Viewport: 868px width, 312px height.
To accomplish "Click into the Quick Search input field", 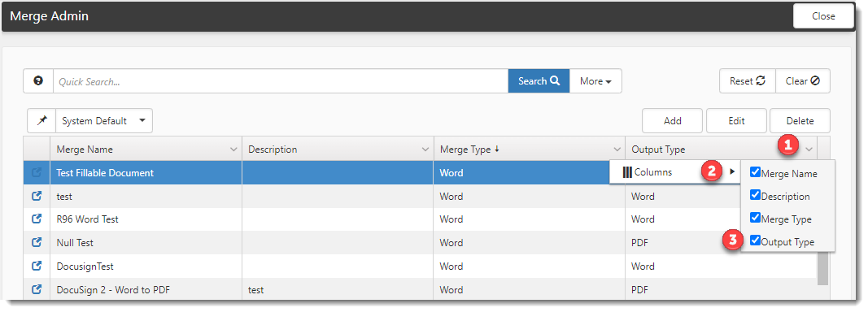I will [281, 81].
